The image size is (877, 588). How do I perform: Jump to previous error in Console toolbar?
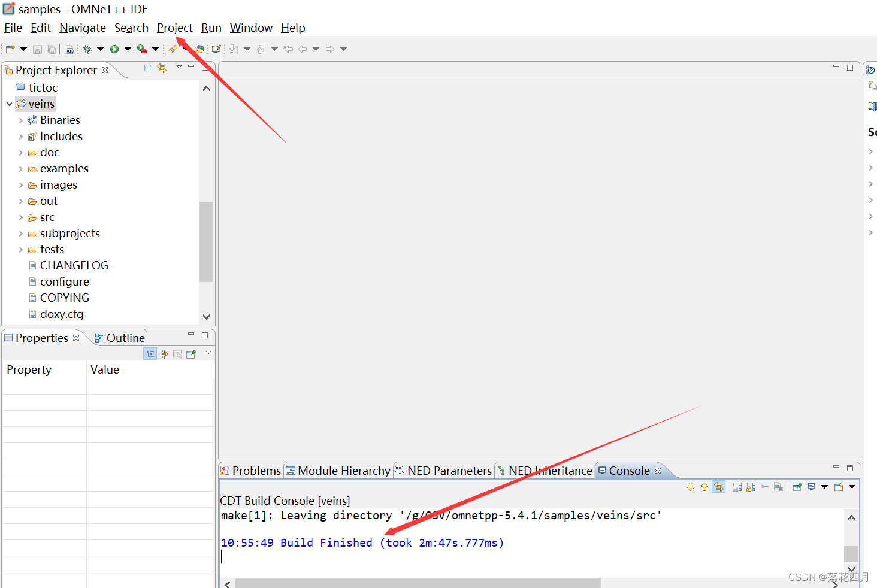(704, 487)
